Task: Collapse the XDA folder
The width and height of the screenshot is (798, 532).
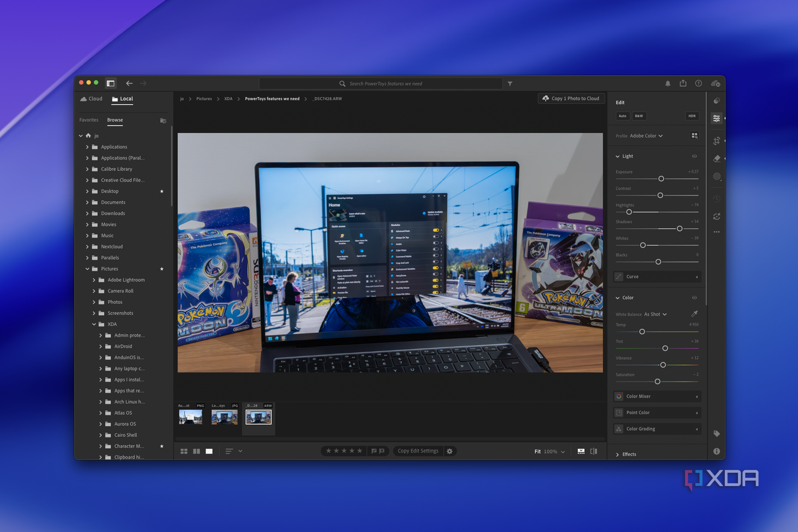Action: point(94,324)
